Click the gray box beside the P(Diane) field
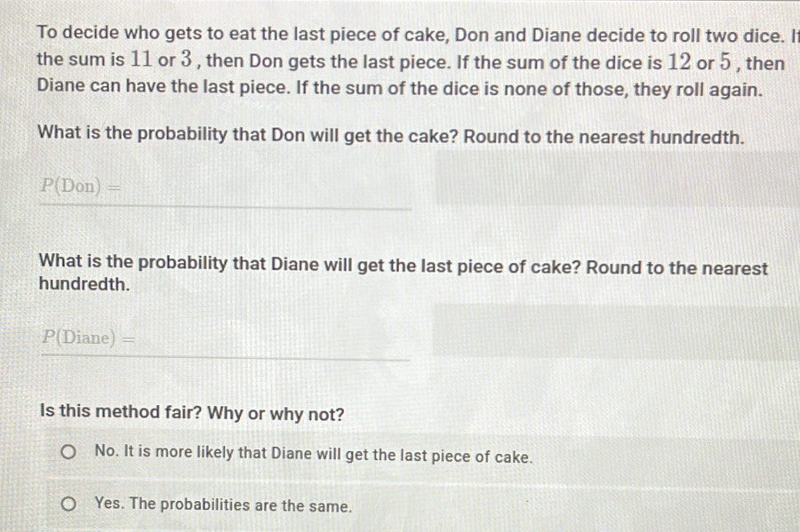 pos(613,333)
